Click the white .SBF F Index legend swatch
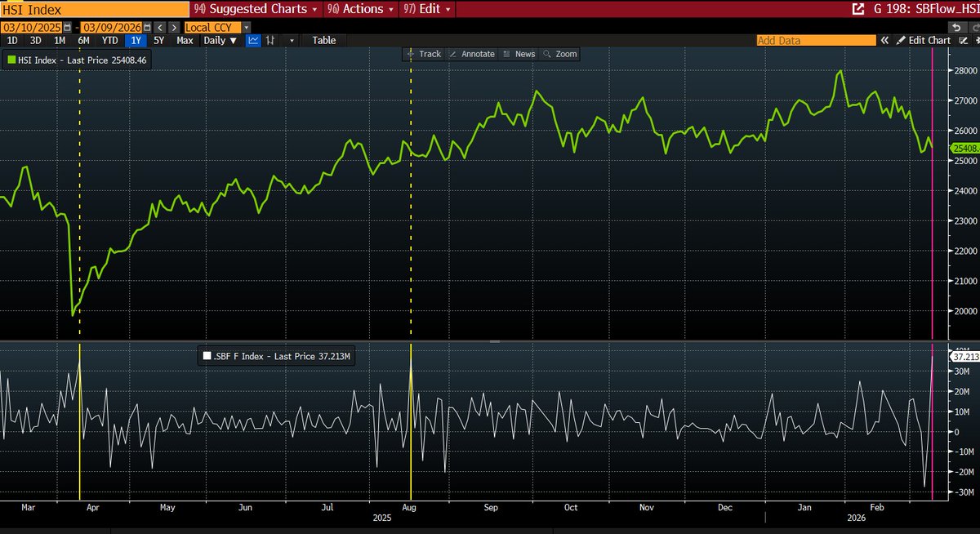This screenshot has width=980, height=534. tap(207, 355)
